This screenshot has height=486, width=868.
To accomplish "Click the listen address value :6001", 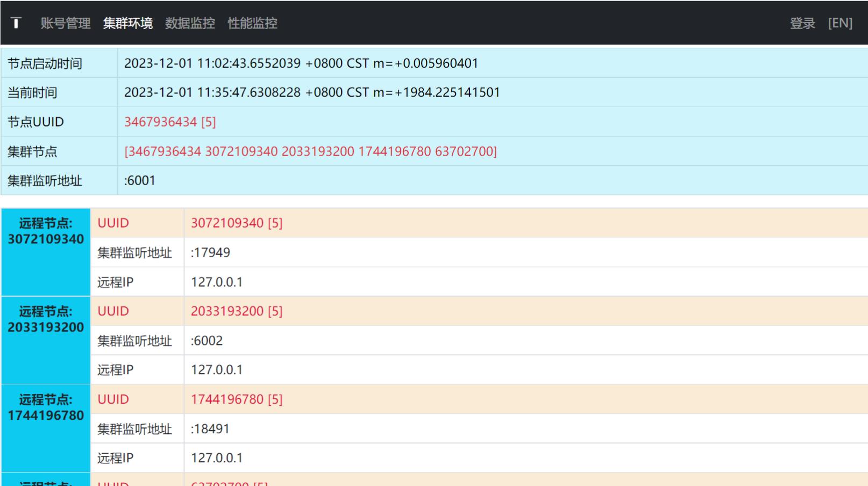I will click(140, 181).
